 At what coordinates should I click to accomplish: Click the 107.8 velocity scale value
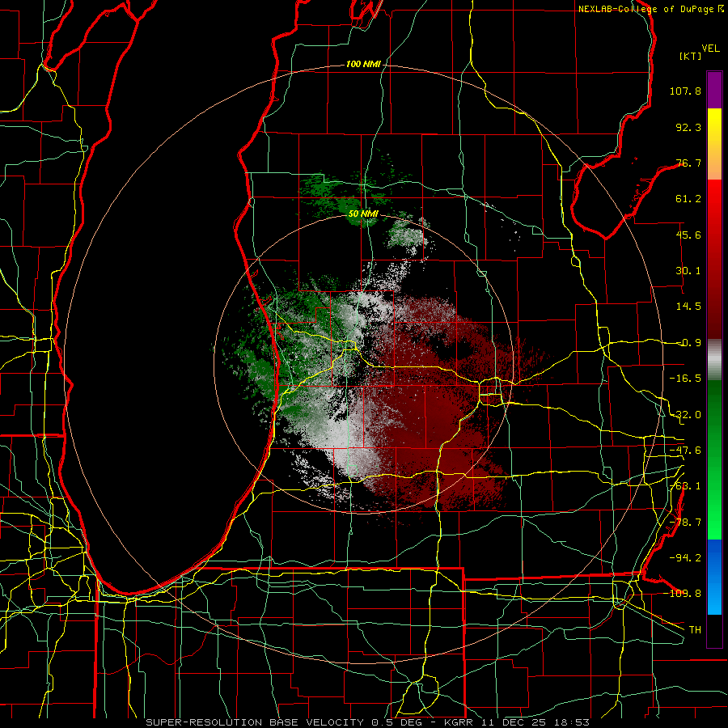click(x=685, y=91)
